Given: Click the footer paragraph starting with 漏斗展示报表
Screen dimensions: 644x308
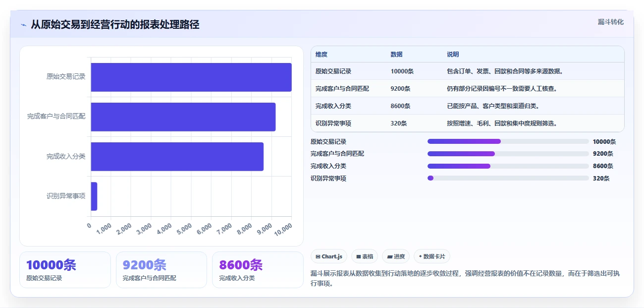Looking at the screenshot, I should tap(465, 278).
